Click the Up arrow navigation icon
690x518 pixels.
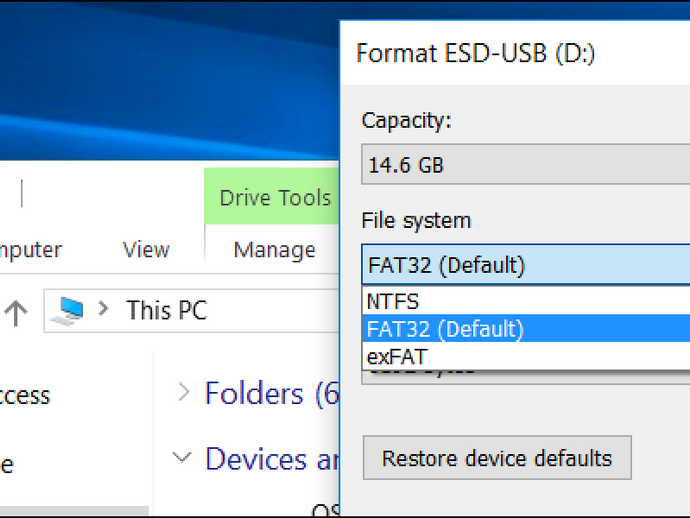[x=16, y=312]
